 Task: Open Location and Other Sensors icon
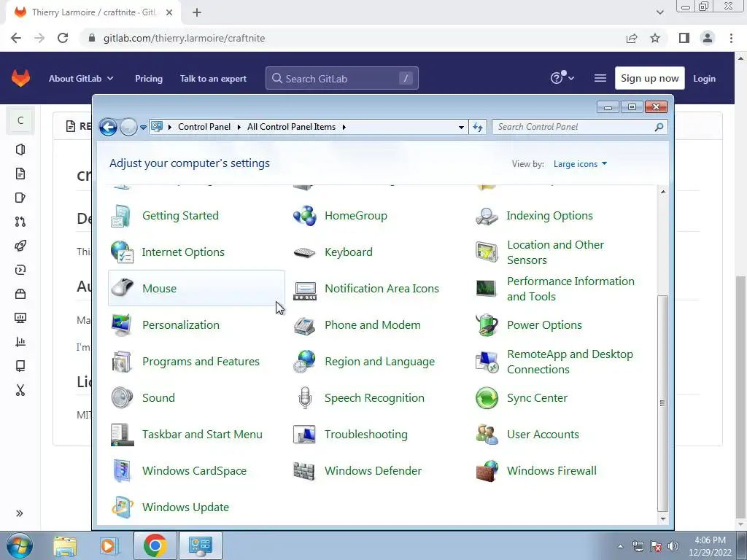pyautogui.click(x=487, y=252)
